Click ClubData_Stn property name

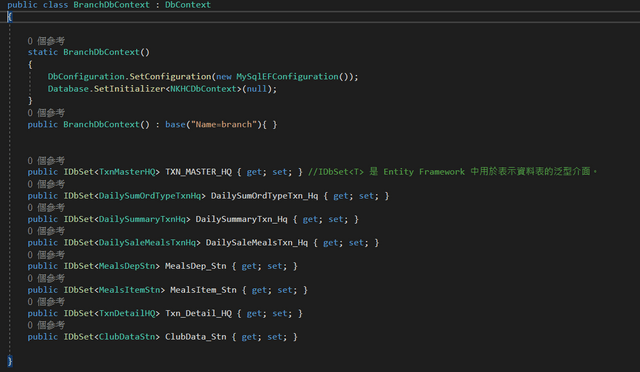(196, 337)
